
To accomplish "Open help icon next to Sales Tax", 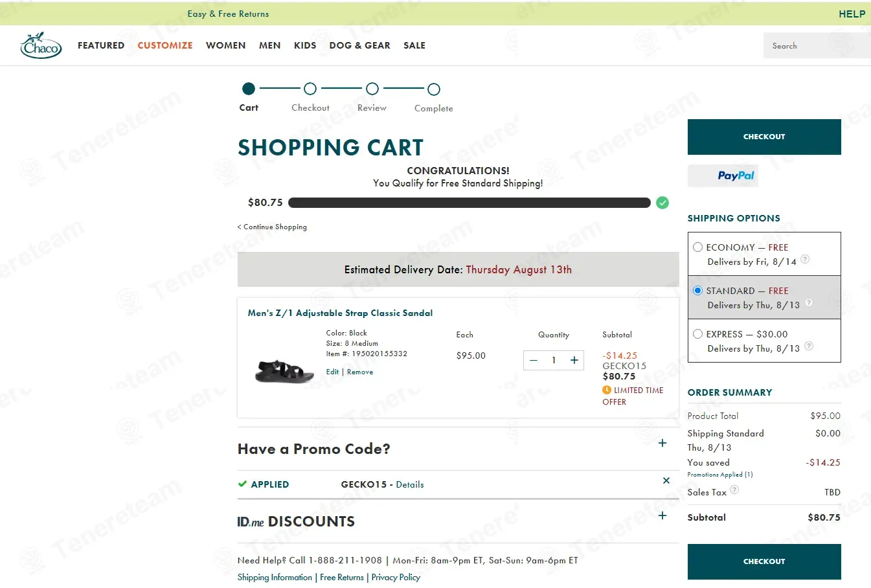I will [x=734, y=490].
